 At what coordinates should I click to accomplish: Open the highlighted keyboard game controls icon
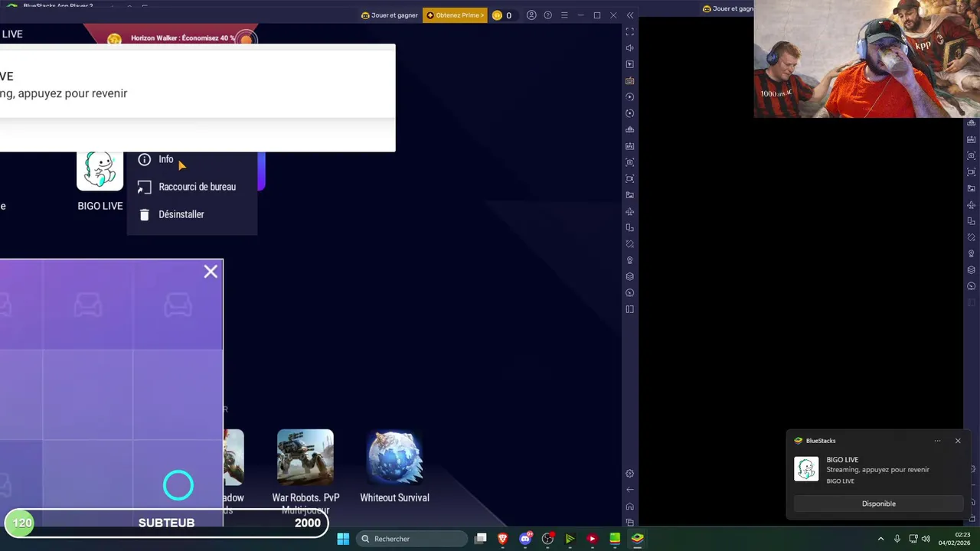[629, 80]
